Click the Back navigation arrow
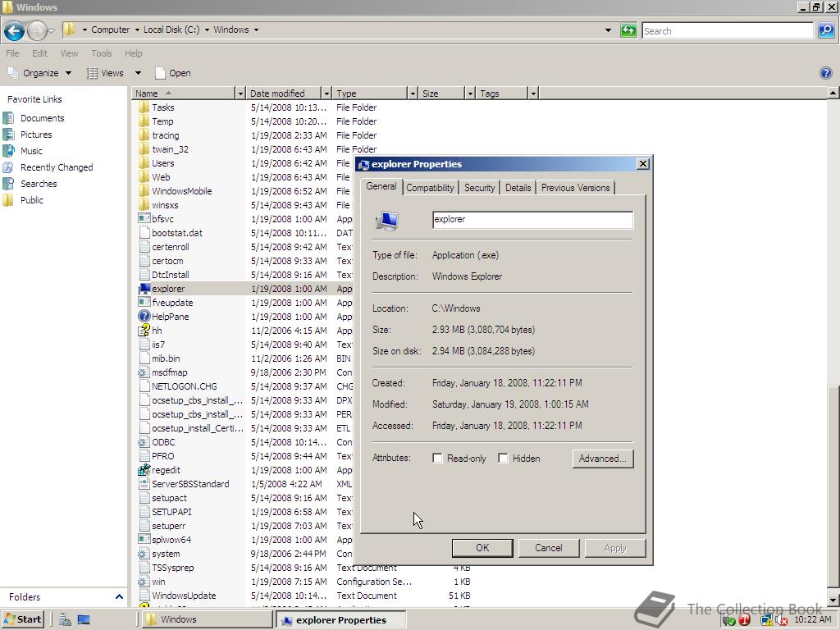Viewport: 840px width, 630px height. click(15, 30)
